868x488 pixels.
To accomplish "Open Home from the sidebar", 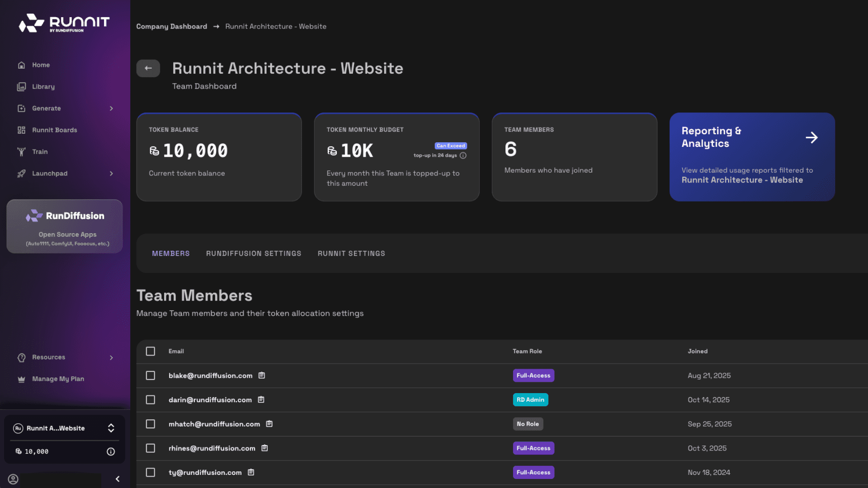I will tap(41, 65).
